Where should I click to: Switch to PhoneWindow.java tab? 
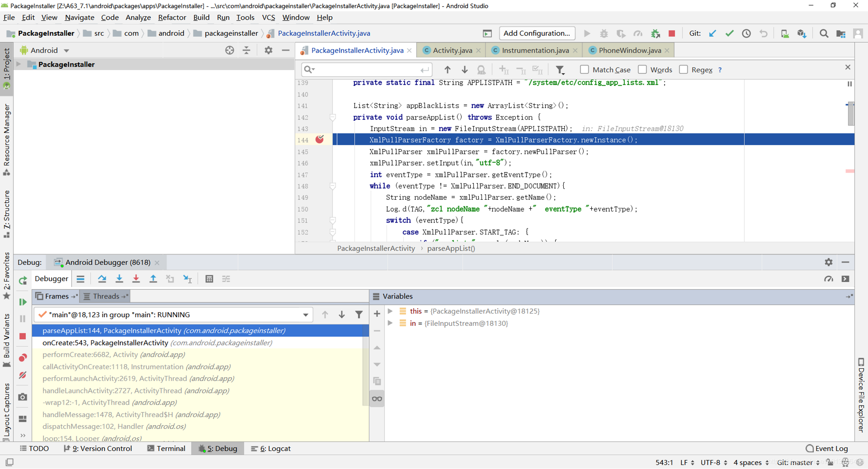tap(629, 50)
